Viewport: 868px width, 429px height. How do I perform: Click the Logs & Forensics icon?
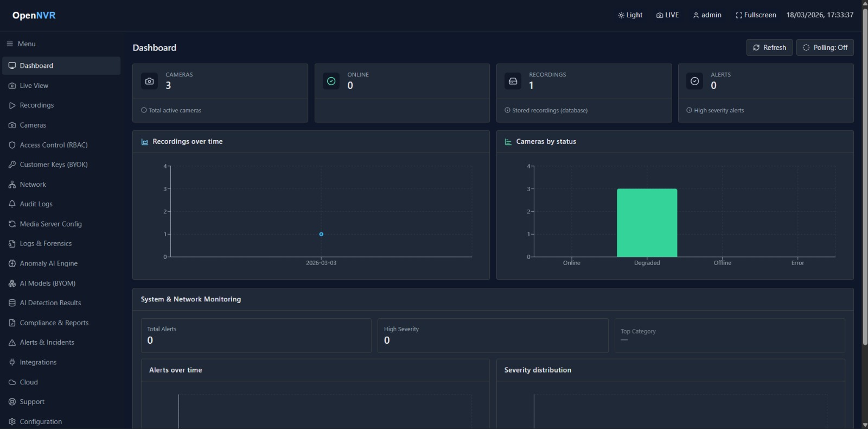(x=12, y=244)
